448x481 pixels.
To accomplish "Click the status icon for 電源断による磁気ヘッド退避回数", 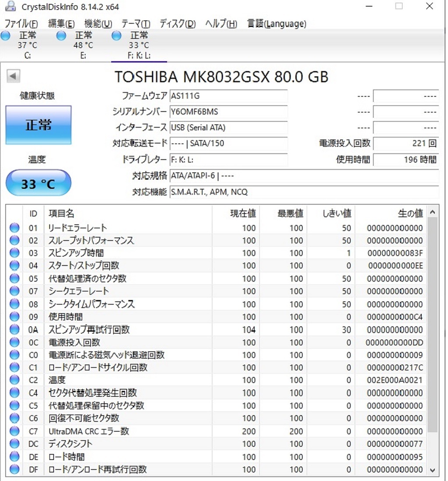I will coord(14,355).
